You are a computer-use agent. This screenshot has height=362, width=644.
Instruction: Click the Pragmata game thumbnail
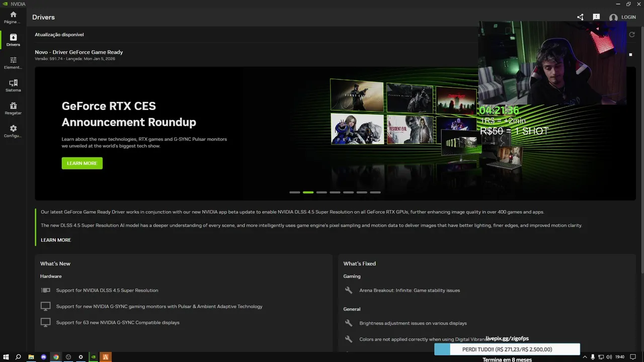[357, 129]
